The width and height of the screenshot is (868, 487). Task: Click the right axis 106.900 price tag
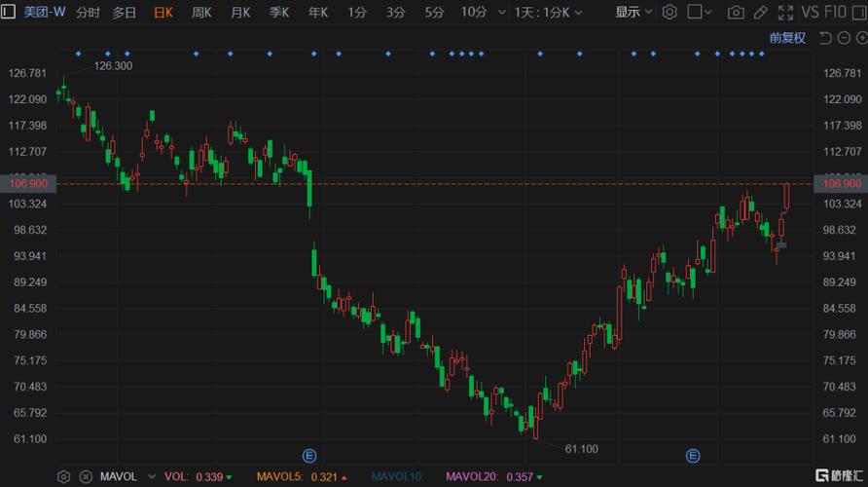coord(842,184)
